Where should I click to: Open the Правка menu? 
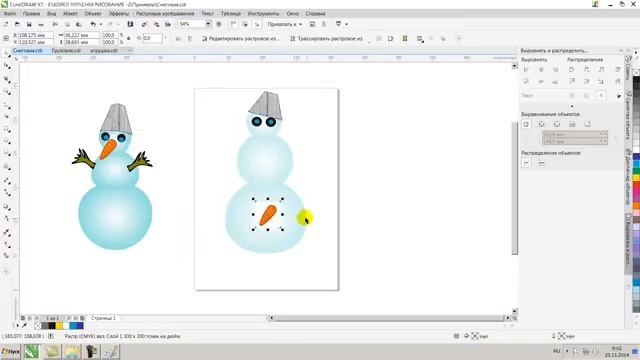[31, 13]
